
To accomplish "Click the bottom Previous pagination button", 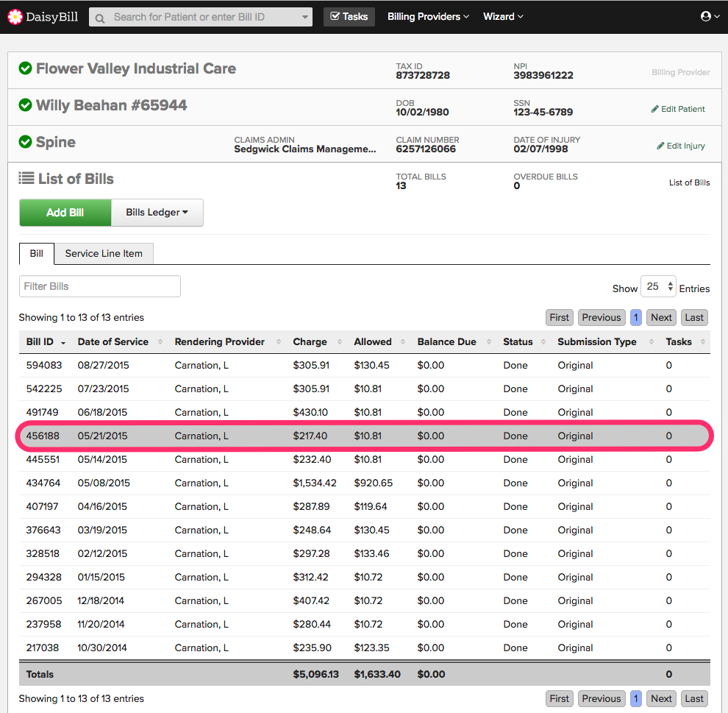I will pyautogui.click(x=602, y=698).
